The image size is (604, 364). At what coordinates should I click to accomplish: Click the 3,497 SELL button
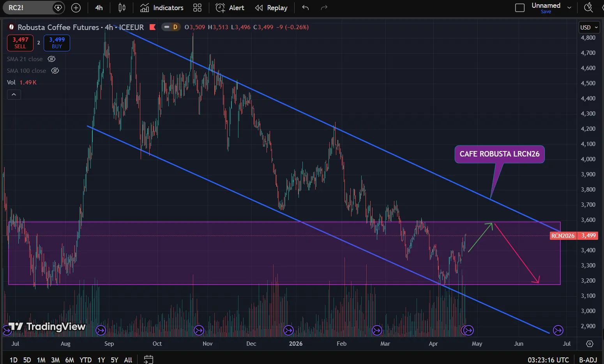click(20, 43)
